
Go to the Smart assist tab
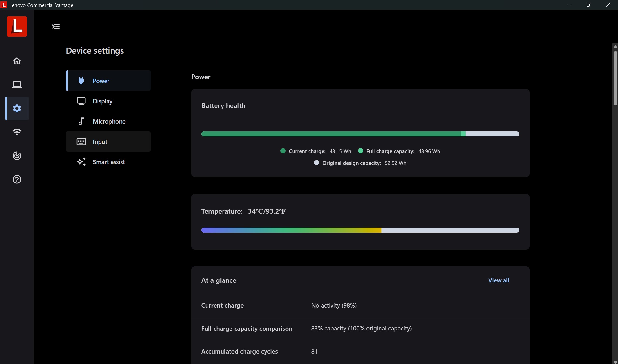pos(108,162)
